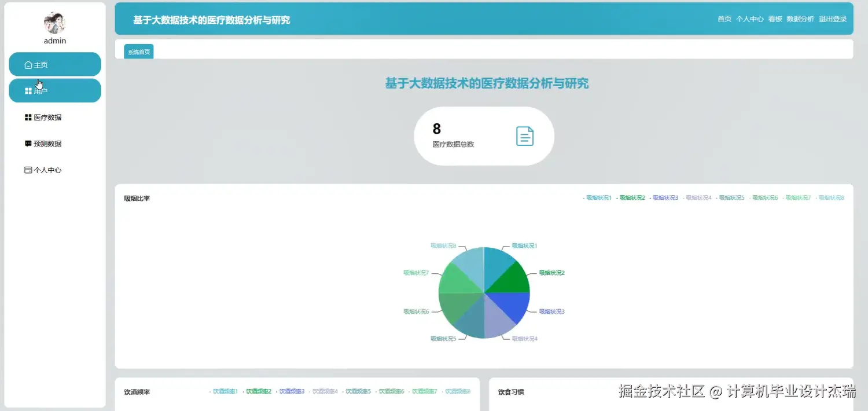868x411 pixels.
Task: Click the 吸烟状况6 pie slice
Action: (x=456, y=304)
